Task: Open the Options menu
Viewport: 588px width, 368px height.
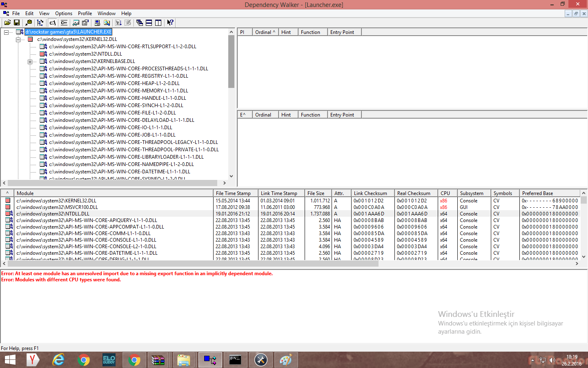Action: coord(64,13)
